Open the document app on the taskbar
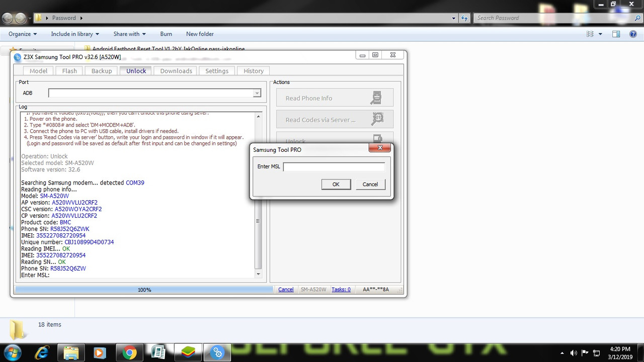Viewport: 644px width, 362px height. [158, 353]
